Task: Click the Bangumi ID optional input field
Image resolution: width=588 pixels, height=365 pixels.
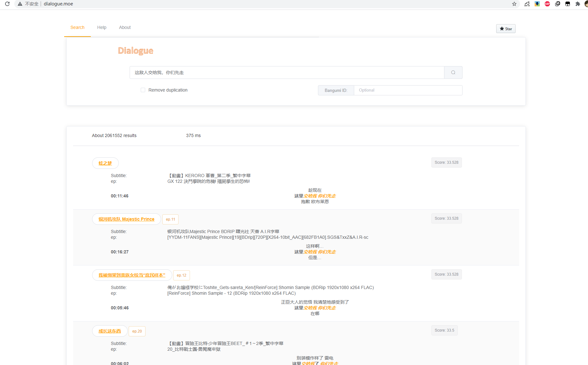Action: pos(408,90)
